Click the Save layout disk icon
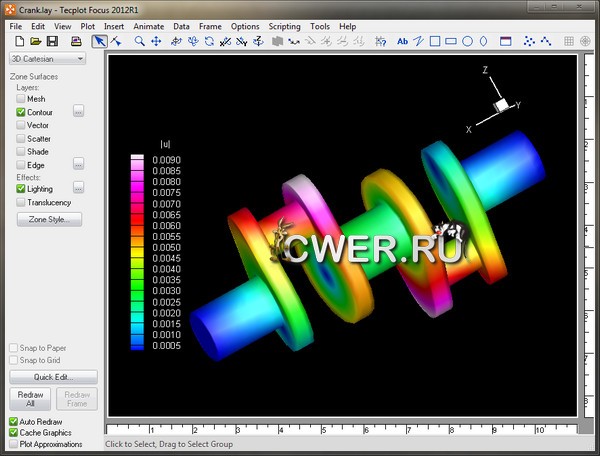This screenshot has height=456, width=600. pyautogui.click(x=52, y=42)
